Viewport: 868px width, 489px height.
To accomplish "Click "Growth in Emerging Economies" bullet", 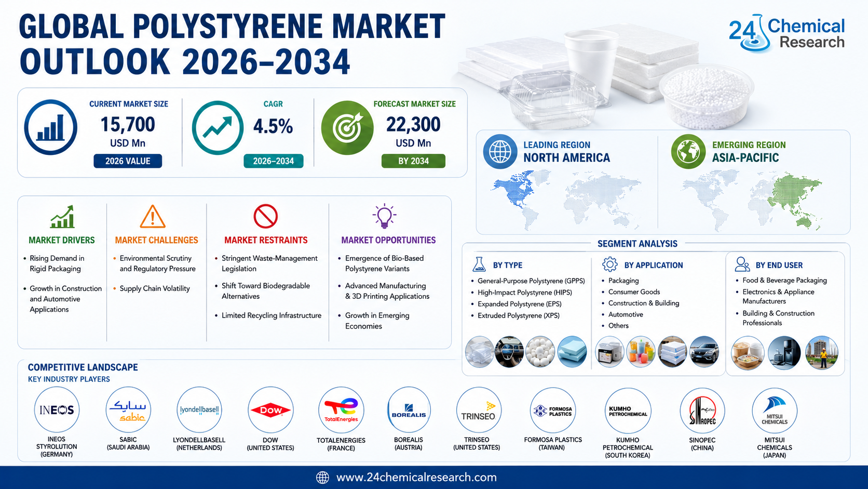I will coord(377,321).
